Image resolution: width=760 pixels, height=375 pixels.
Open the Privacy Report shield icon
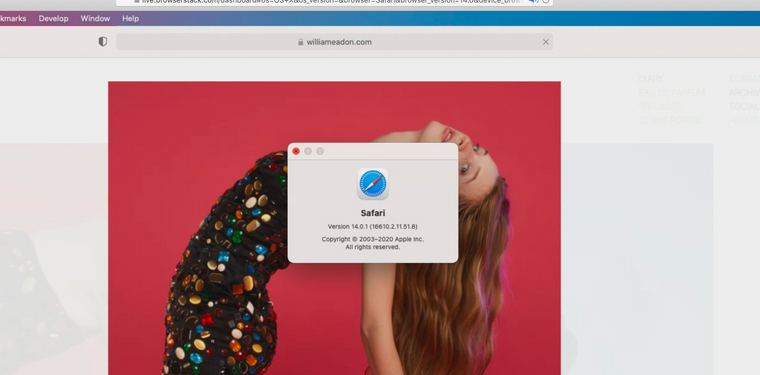[x=103, y=42]
